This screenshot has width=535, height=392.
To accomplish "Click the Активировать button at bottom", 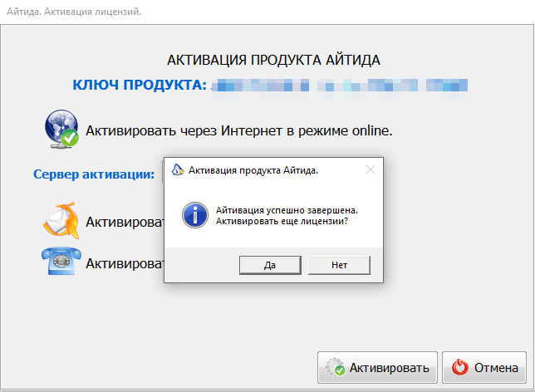I will pyautogui.click(x=377, y=367).
